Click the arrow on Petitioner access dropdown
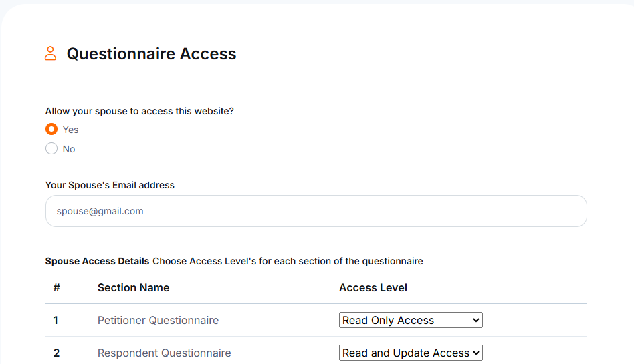The height and width of the screenshot is (364, 634). coord(476,320)
